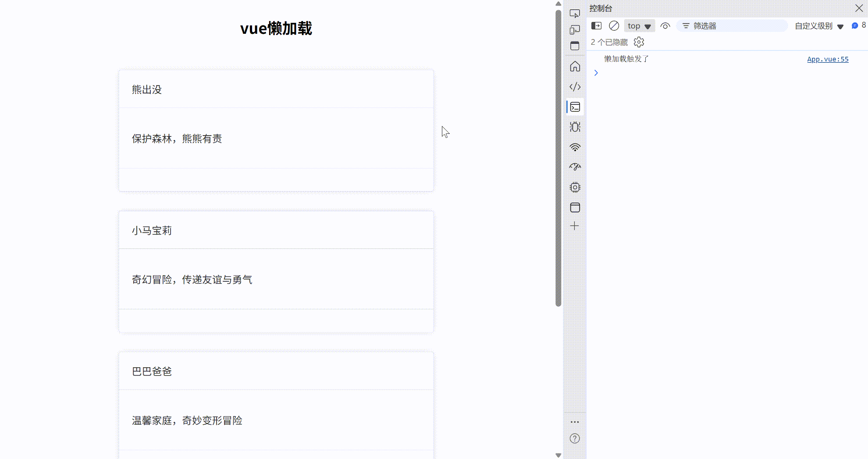Open the custom log levels dropdown

(819, 26)
